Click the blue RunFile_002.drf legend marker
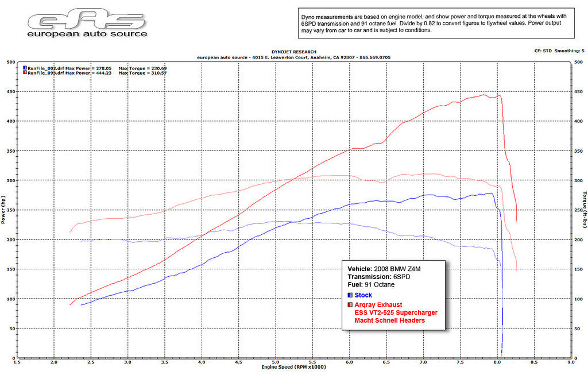 point(25,68)
